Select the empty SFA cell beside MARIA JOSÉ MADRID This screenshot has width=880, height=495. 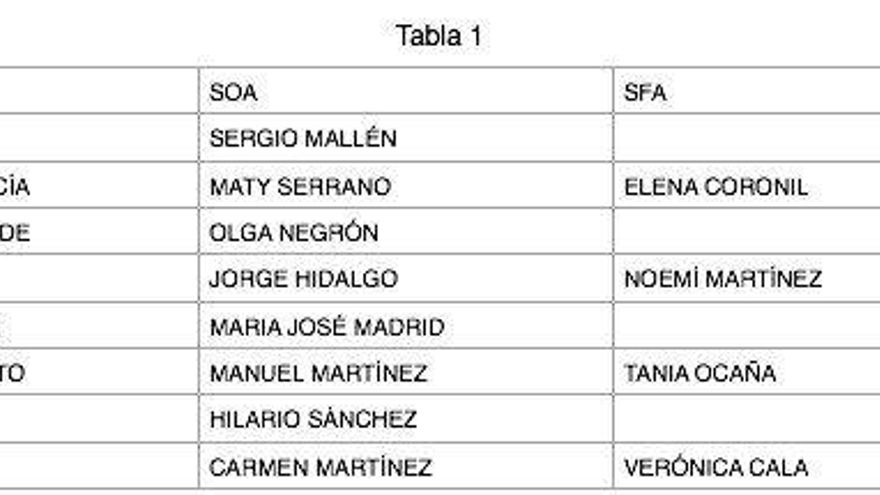tap(745, 326)
